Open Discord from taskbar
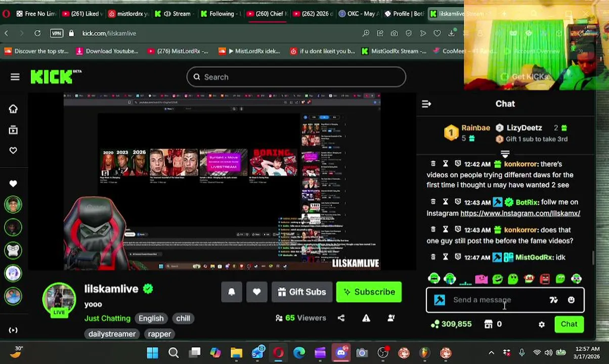 click(340, 352)
